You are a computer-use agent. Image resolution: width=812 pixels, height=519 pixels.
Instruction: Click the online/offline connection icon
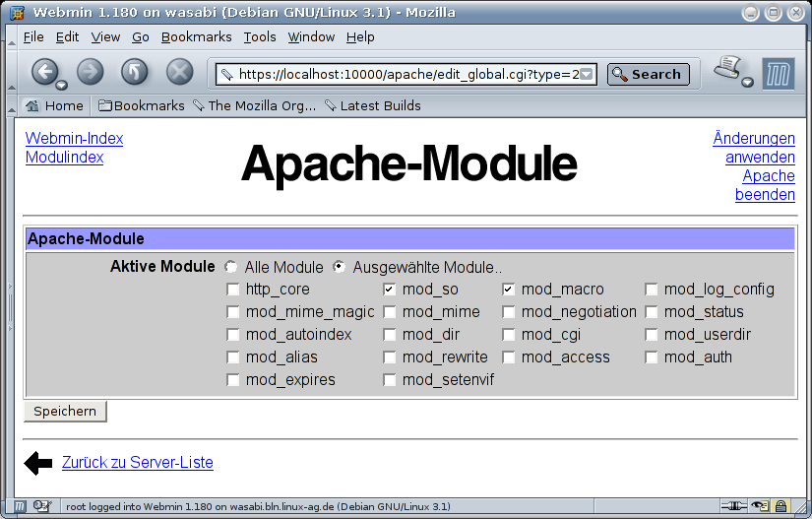point(733,506)
